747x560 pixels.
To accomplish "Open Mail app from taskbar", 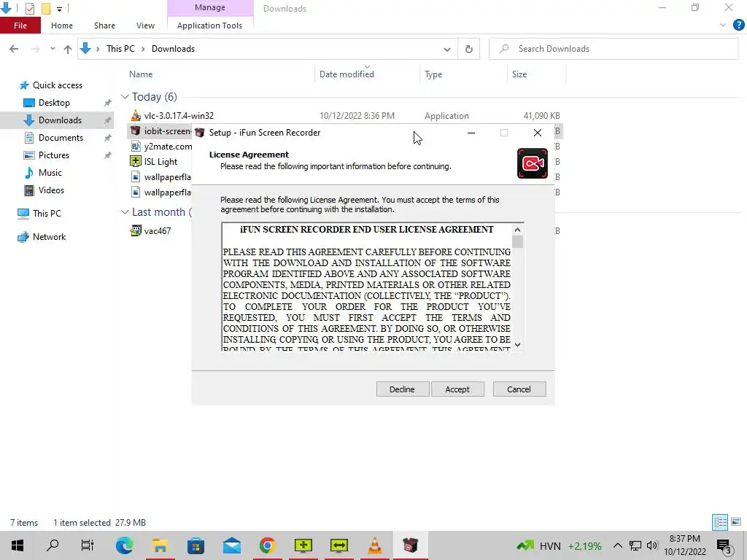I will (x=231, y=545).
